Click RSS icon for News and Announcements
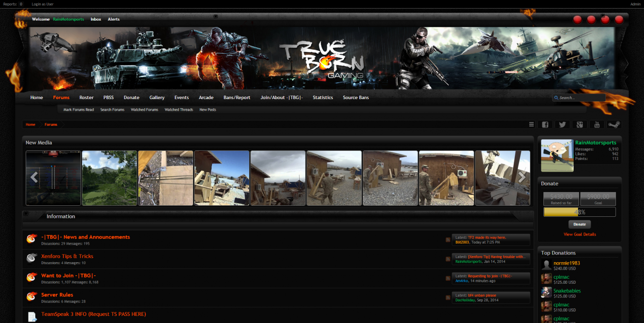The height and width of the screenshot is (323, 644). 448,240
